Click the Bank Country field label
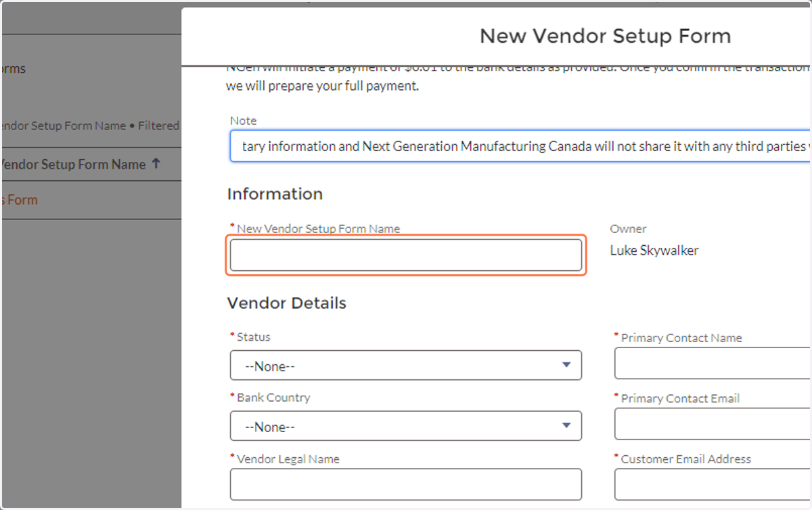 [x=273, y=398]
